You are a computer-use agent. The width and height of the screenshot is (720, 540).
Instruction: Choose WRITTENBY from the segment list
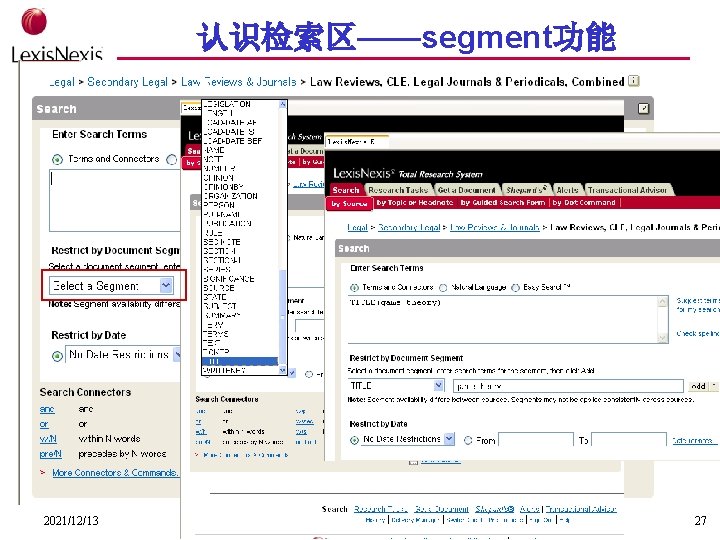(225, 370)
